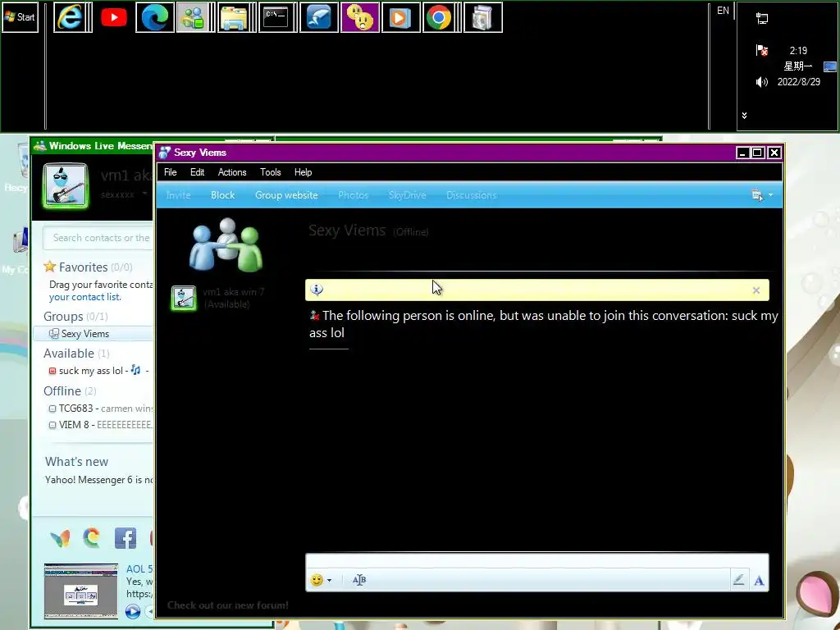Click the group picture of three figures
Image resolution: width=840 pixels, height=630 pixels.
[x=226, y=244]
